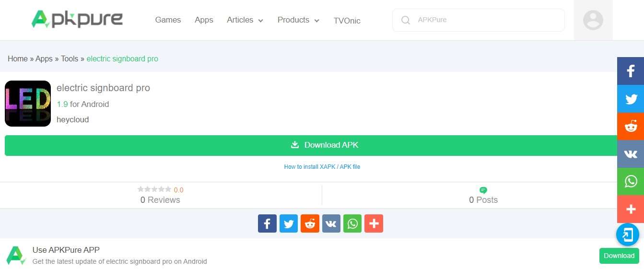Click the small green Download button
Viewport: 644px width, 270px height.
[619, 256]
